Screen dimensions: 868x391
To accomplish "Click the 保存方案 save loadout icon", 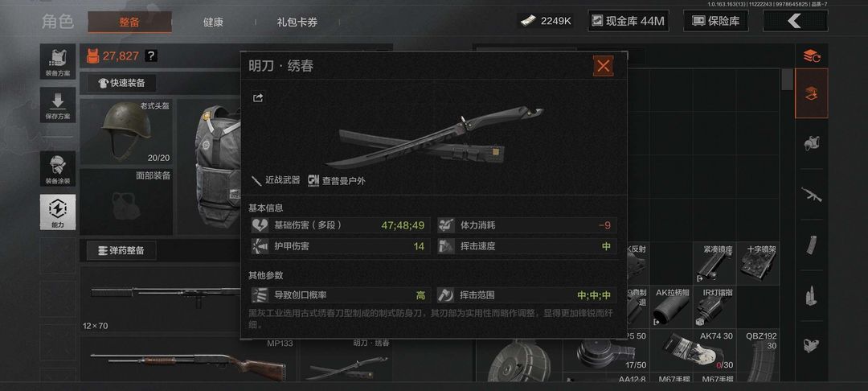I will point(58,105).
